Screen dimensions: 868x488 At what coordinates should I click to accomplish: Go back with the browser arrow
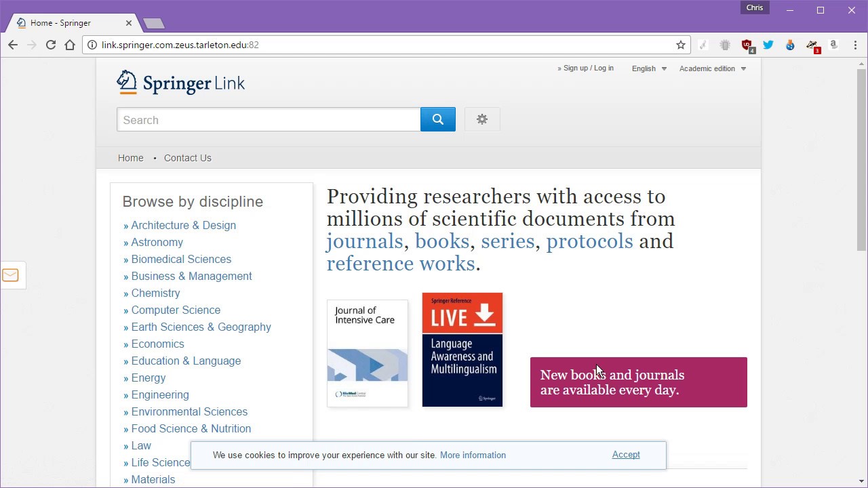(13, 45)
